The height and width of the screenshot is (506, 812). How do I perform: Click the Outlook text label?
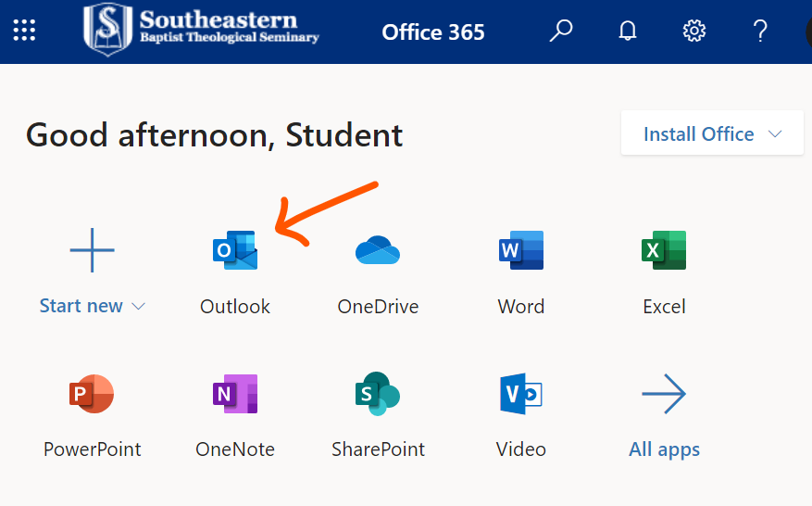235,307
